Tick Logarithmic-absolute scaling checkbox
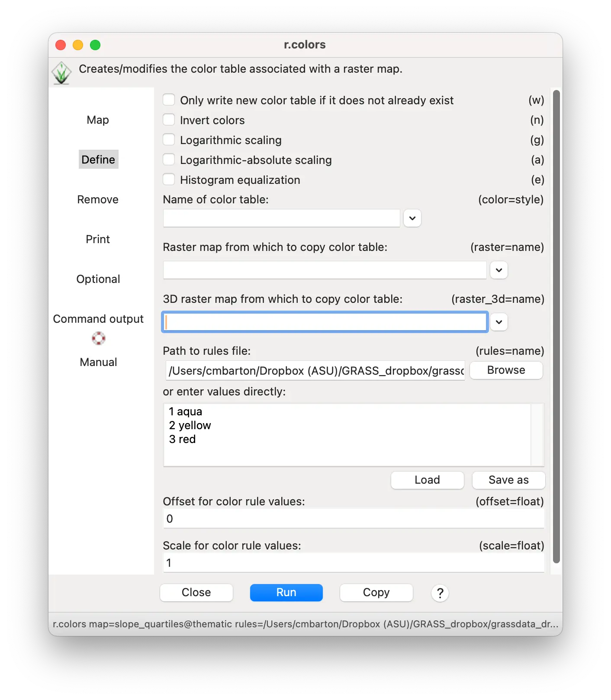Viewport: 611px width, 700px height. [x=169, y=160]
